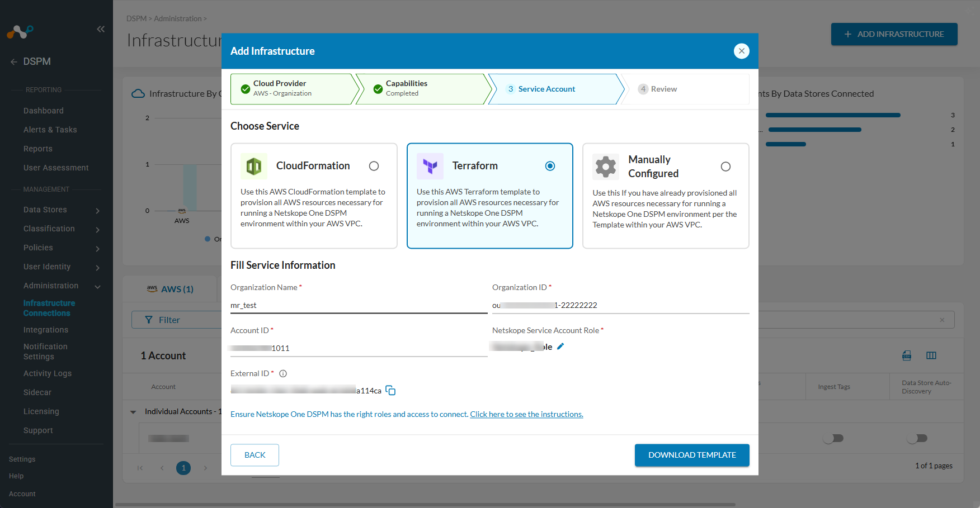Expand the Data Stores menu
Viewport: 980px width, 508px height.
click(98, 211)
